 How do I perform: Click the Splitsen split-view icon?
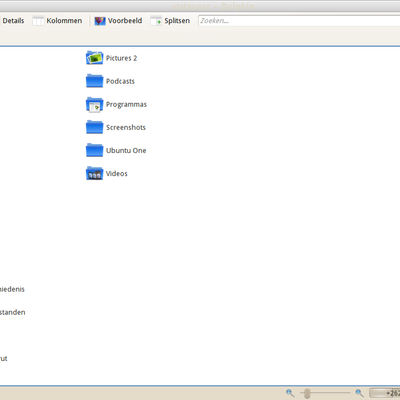click(156, 21)
